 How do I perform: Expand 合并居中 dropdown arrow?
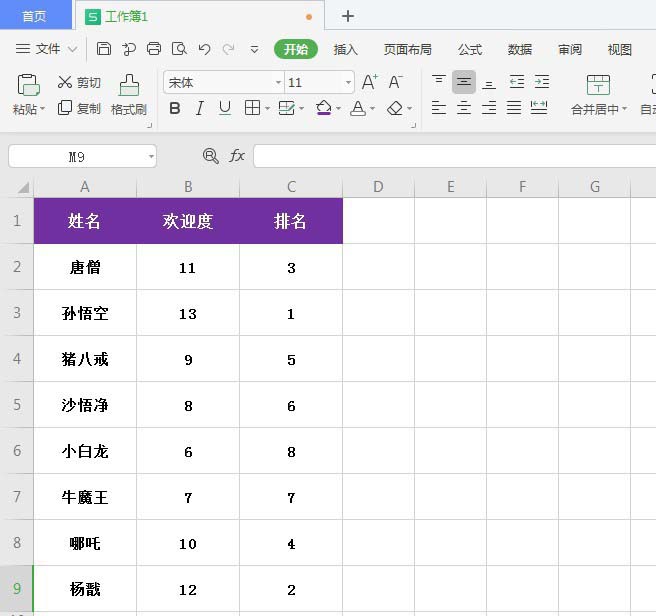pyautogui.click(x=625, y=109)
